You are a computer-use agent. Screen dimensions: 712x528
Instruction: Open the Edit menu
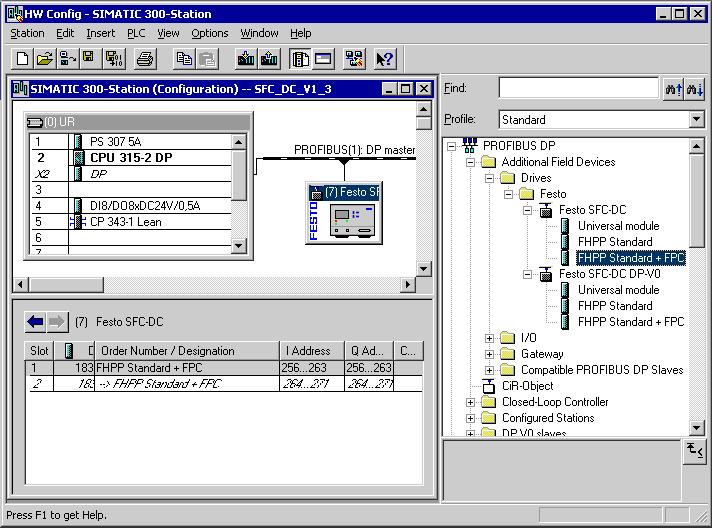click(x=65, y=34)
